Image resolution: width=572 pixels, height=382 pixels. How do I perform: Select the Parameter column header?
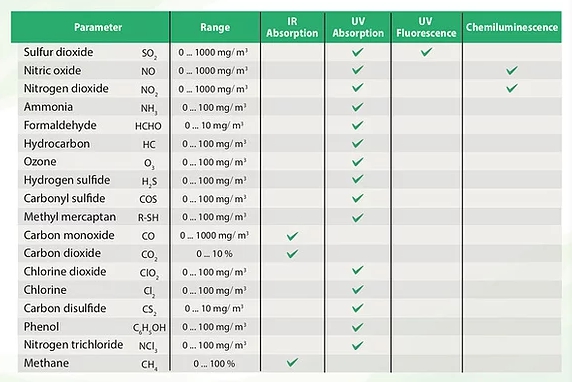[98, 27]
